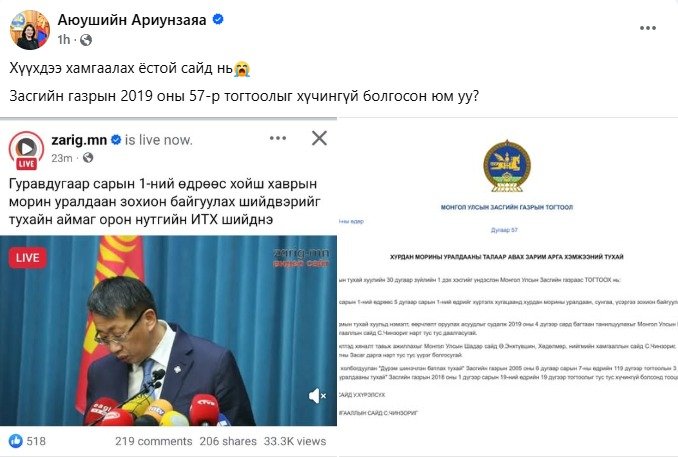This screenshot has height=457, width=678.
Task: Click the globe privacy icon beside 1h
Action: pos(86,40)
